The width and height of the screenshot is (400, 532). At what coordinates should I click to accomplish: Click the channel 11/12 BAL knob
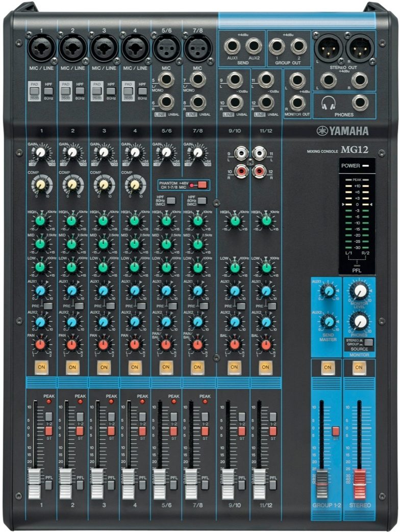(x=266, y=345)
